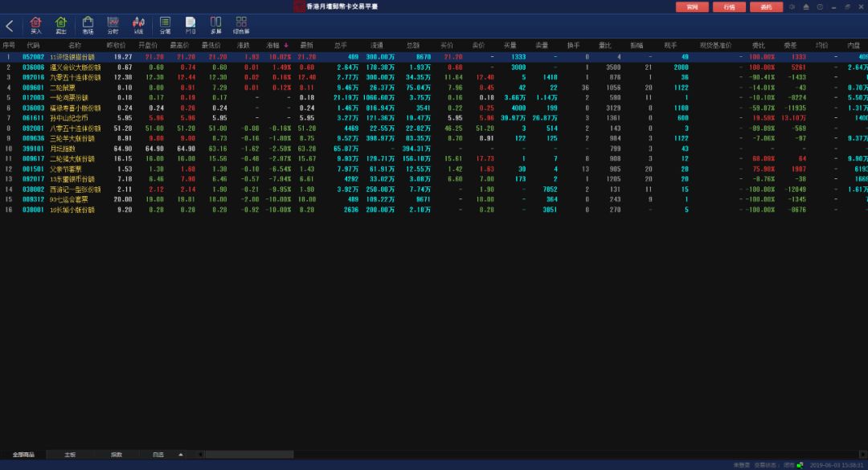This screenshot has height=470, width=868.
Task: Select row with code 038002
Action: point(434,190)
